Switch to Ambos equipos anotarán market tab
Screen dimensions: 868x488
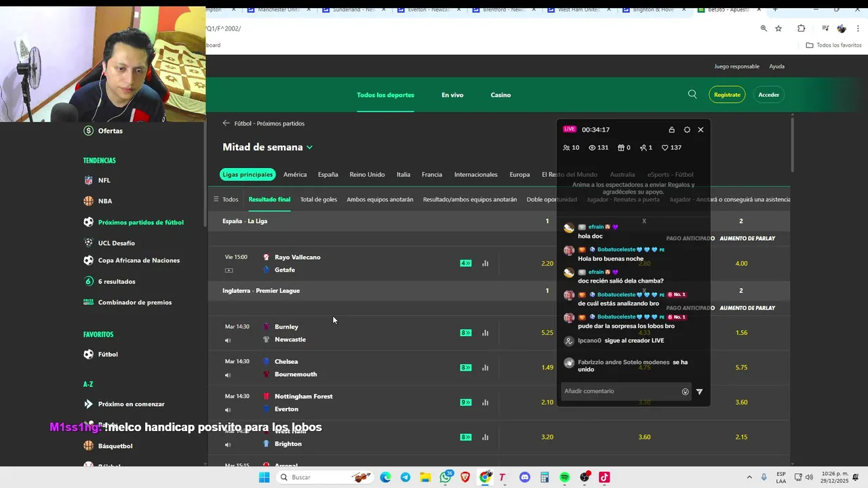tap(380, 199)
